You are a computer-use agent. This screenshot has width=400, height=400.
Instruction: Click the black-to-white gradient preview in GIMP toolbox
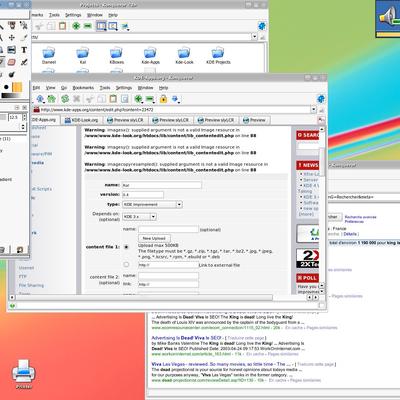click(11, 96)
